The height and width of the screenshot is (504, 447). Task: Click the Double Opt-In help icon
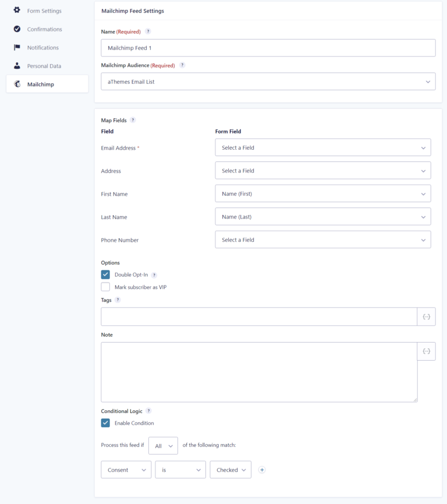click(154, 275)
